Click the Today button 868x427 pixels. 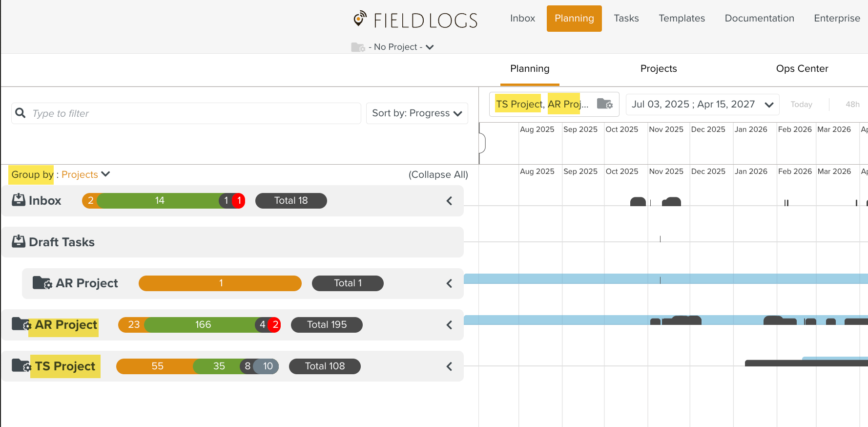(801, 105)
